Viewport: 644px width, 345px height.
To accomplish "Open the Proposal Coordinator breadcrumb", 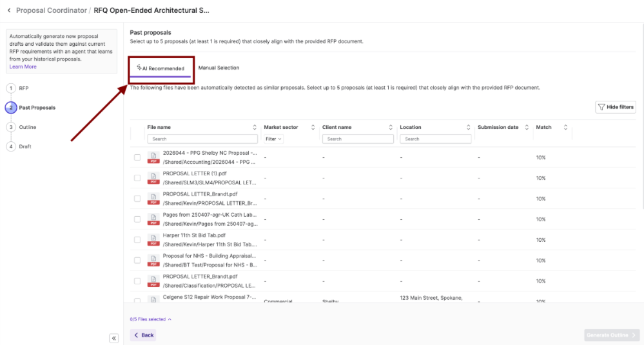I will click(52, 10).
